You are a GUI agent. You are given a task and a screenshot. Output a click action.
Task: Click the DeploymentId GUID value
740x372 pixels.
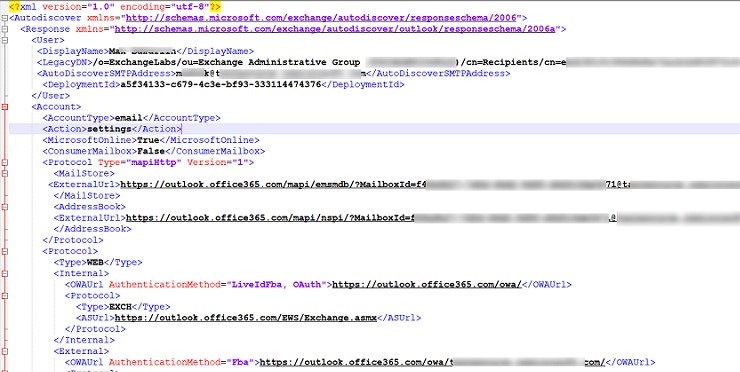(220, 85)
